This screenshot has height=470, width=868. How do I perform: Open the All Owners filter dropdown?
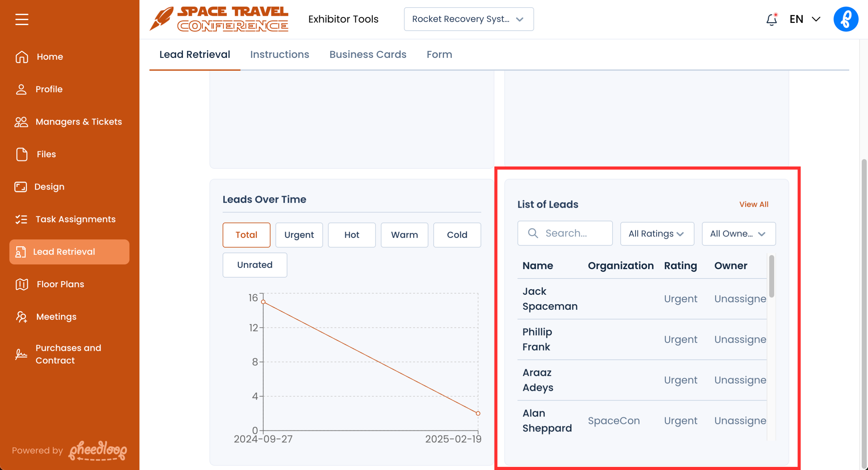(x=739, y=234)
